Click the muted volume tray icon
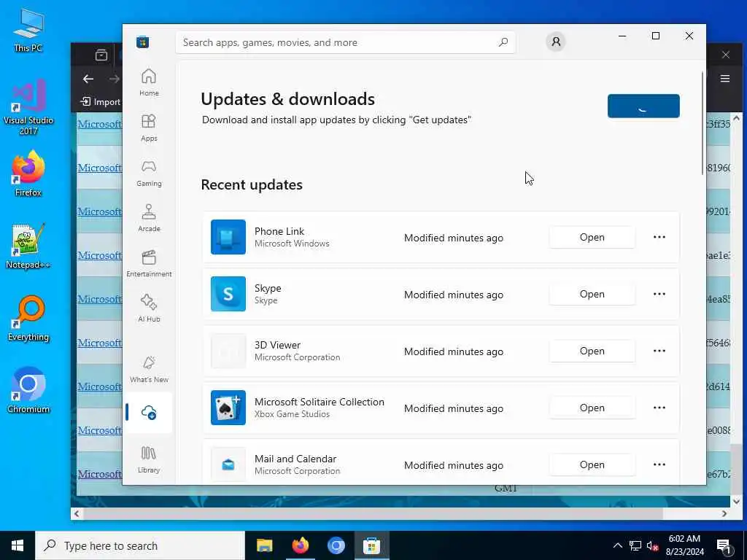The image size is (747, 560). pos(652,545)
